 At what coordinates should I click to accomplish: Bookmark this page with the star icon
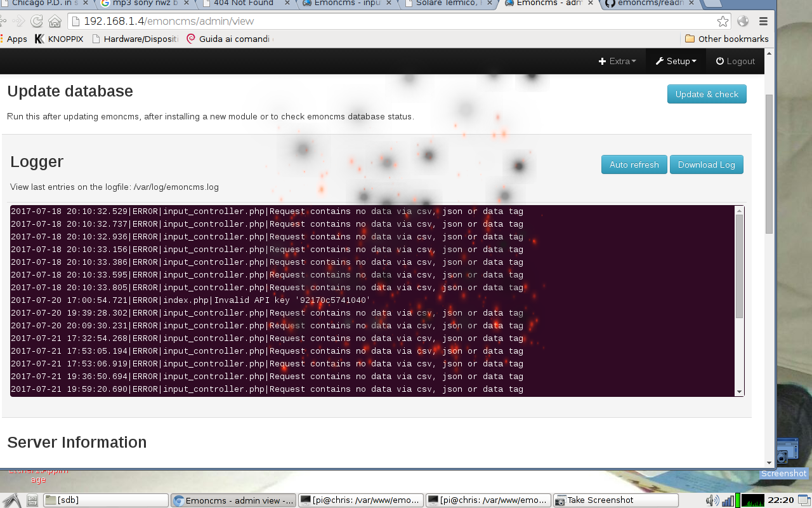723,21
